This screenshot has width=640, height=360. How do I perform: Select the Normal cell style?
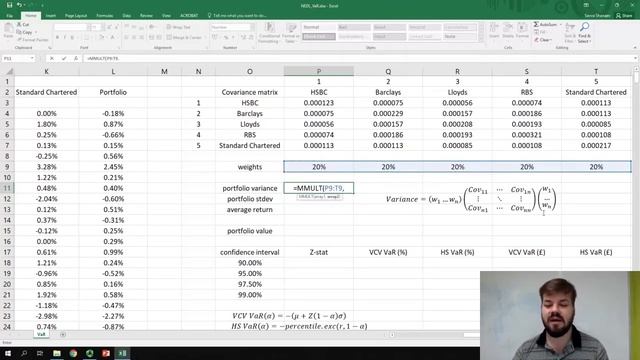pyautogui.click(x=319, y=27)
